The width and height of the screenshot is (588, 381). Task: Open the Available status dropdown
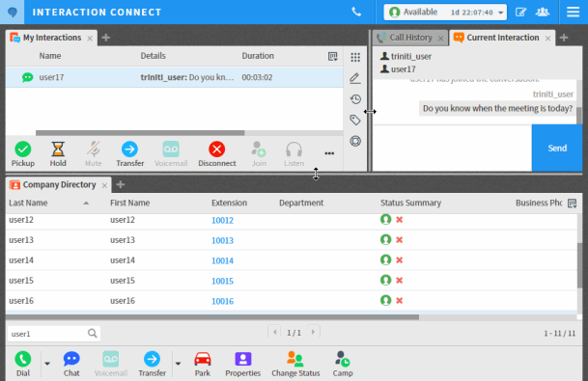pyautogui.click(x=445, y=12)
